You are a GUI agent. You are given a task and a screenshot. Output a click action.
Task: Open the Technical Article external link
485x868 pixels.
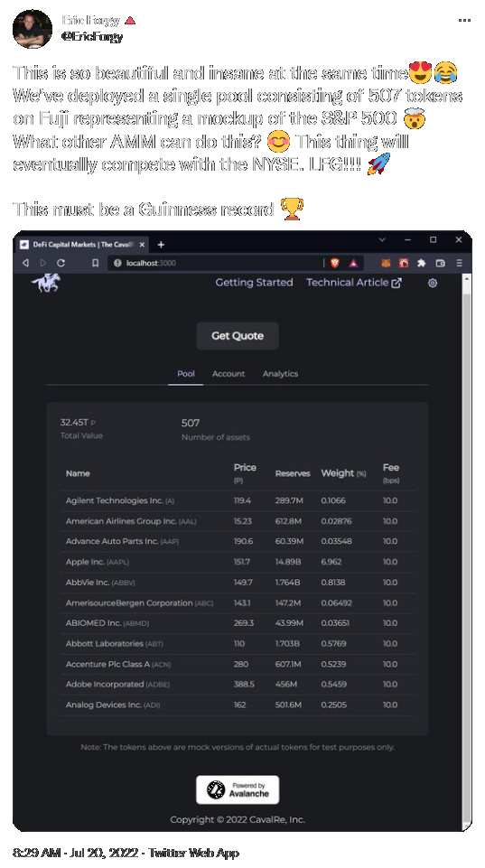click(x=354, y=283)
